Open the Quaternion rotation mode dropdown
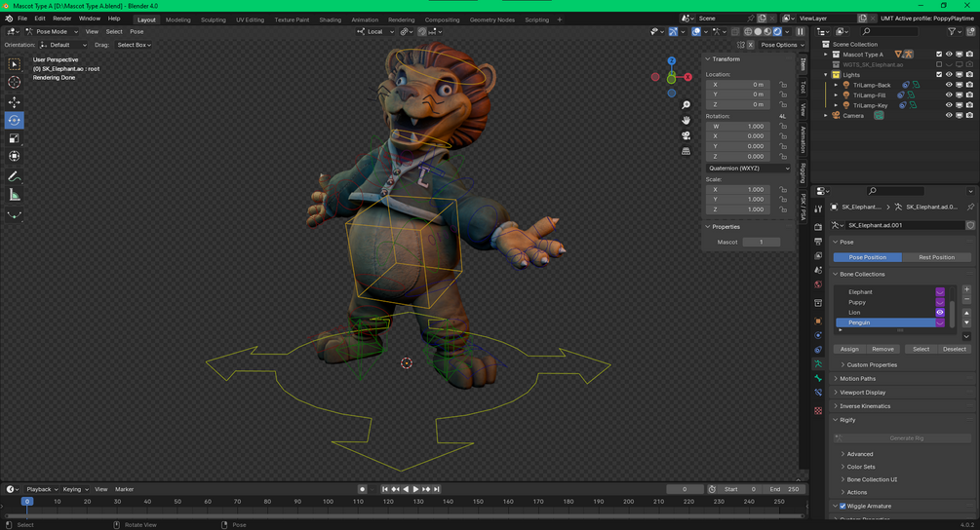 749,168
